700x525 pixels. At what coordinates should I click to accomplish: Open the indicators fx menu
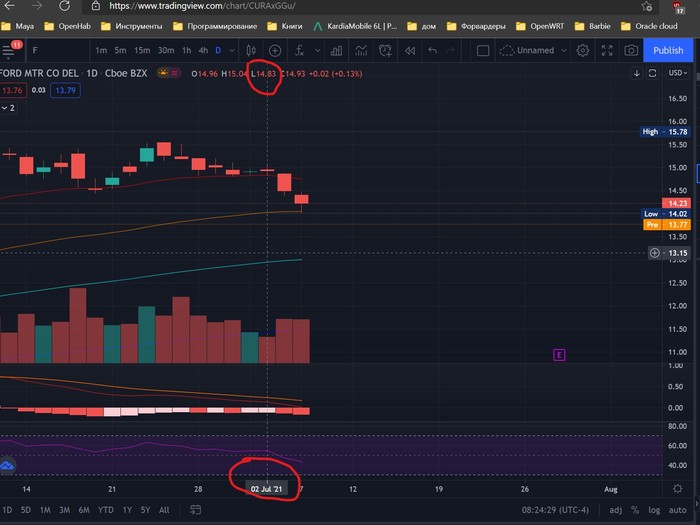coord(299,50)
